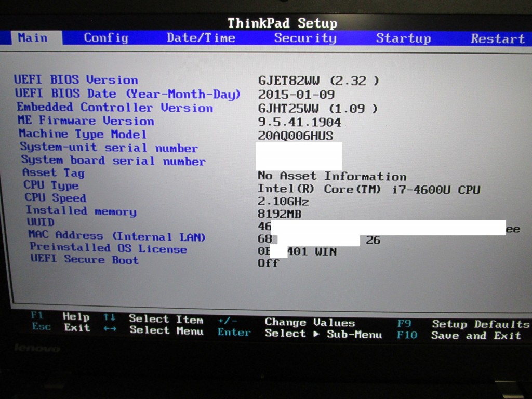
Task: Click the Asset Tag label
Action: [54, 172]
